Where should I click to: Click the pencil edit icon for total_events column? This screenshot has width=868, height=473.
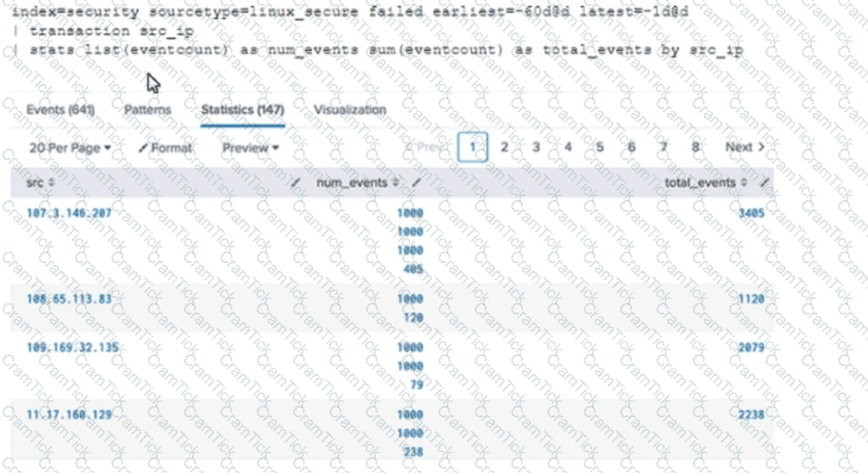(x=764, y=183)
